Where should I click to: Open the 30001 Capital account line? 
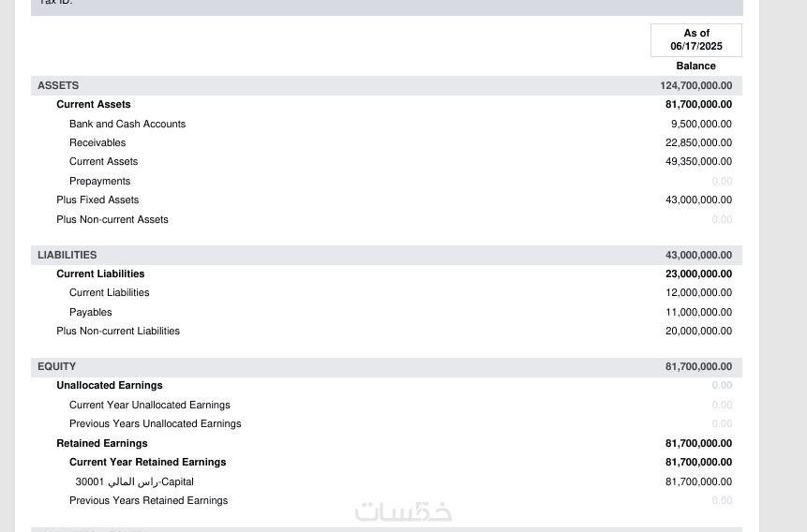coord(135,481)
